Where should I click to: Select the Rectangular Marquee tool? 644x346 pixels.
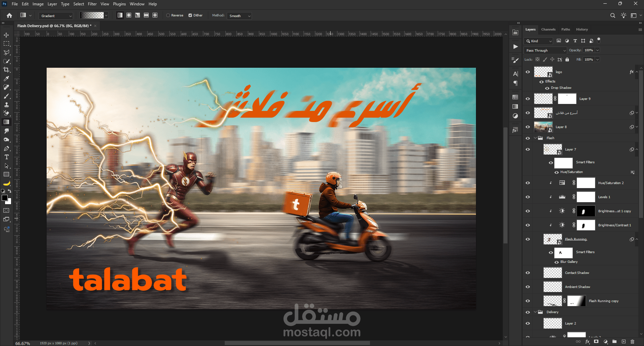(x=6, y=44)
